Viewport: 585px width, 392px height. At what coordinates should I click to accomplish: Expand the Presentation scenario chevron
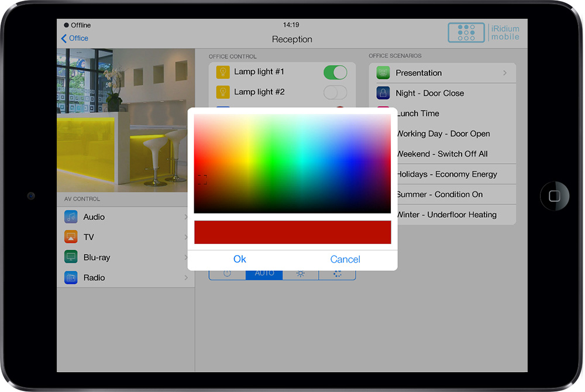(x=505, y=73)
